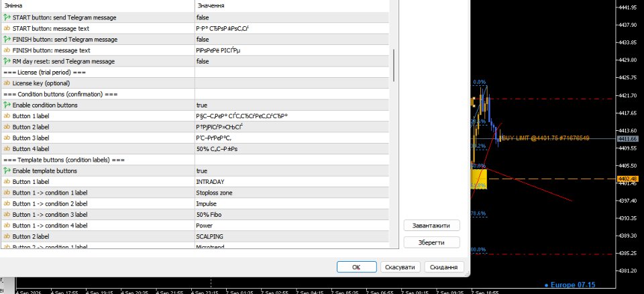Screen dimensions: 644x294
Task: Click string icon in the INTRADAY row
Action: 7,181
